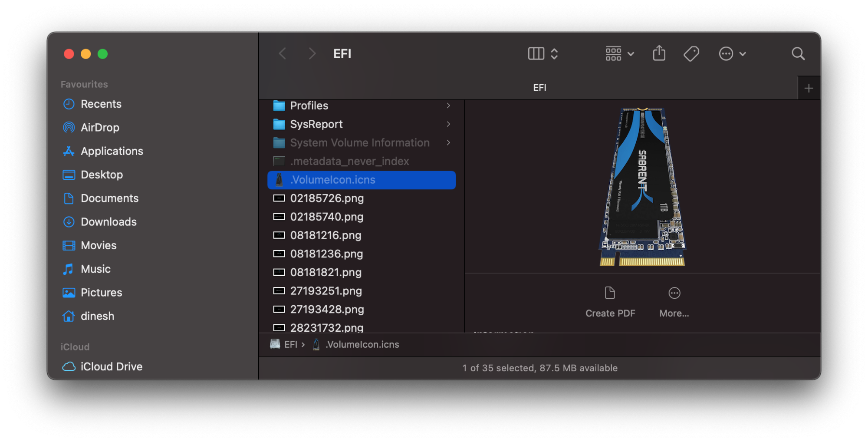Click EFI in the path bar

click(290, 345)
